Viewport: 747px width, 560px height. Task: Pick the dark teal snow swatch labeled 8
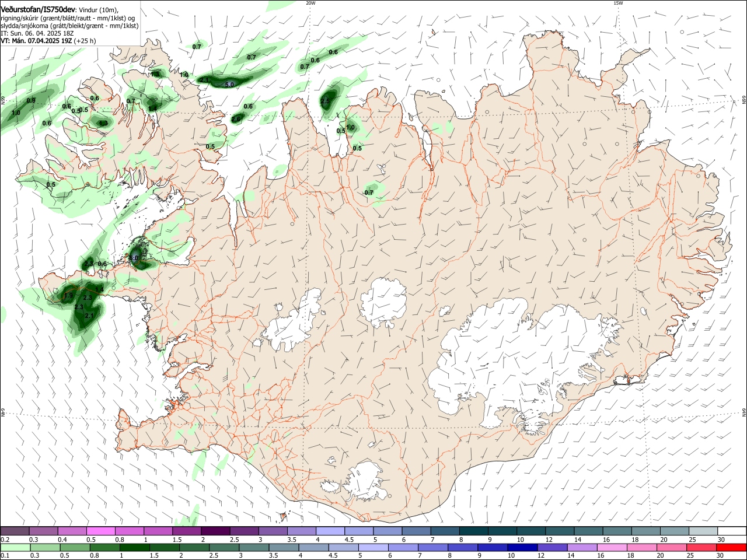pos(474,531)
